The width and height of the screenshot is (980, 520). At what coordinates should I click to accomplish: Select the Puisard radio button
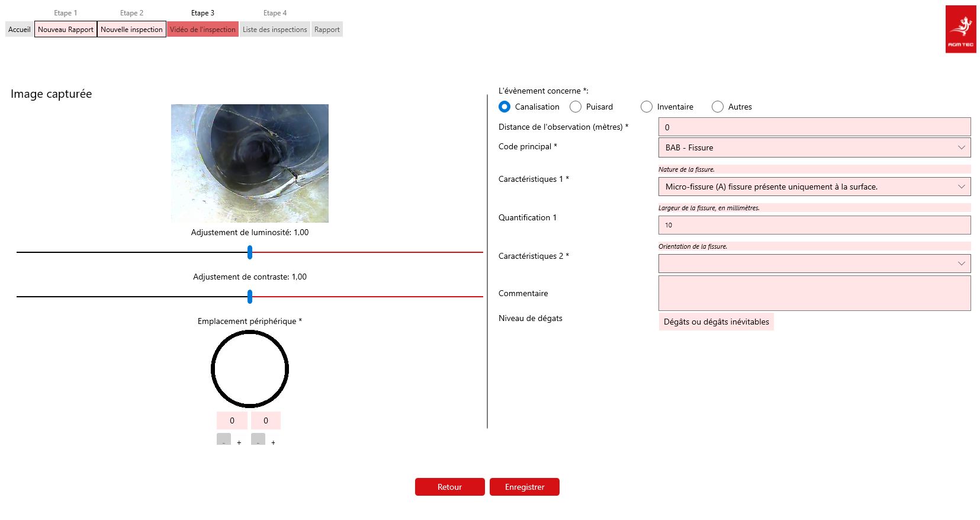[x=576, y=107]
